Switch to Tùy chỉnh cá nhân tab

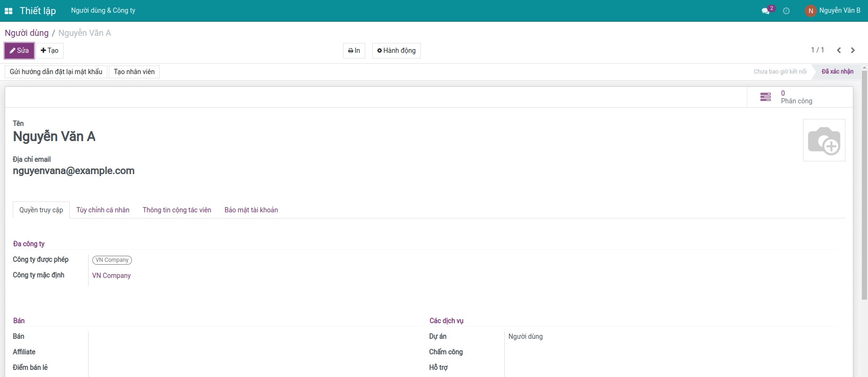point(103,210)
